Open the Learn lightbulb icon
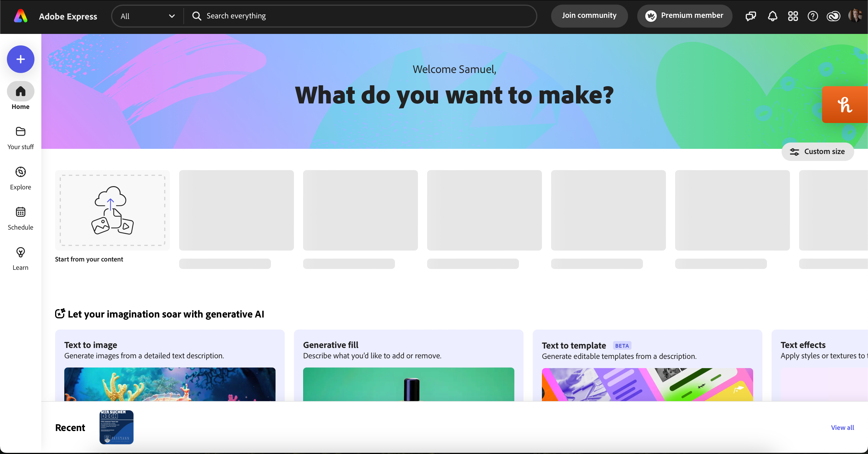This screenshot has width=868, height=454. point(21,252)
